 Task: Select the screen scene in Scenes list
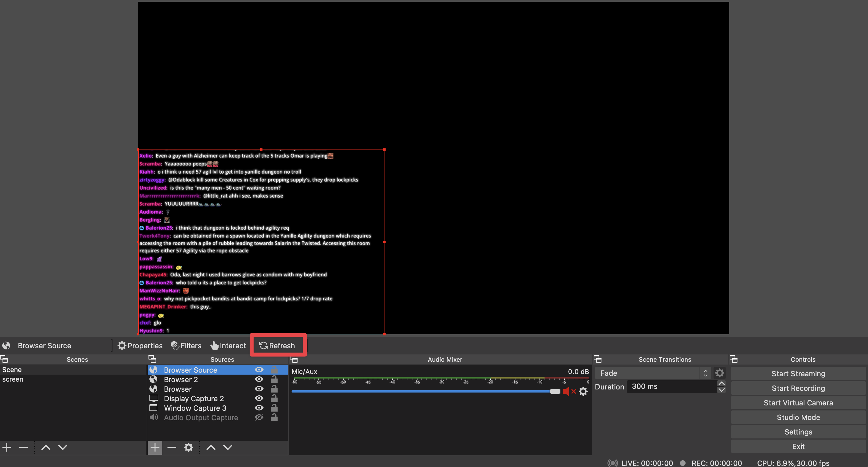(13, 379)
